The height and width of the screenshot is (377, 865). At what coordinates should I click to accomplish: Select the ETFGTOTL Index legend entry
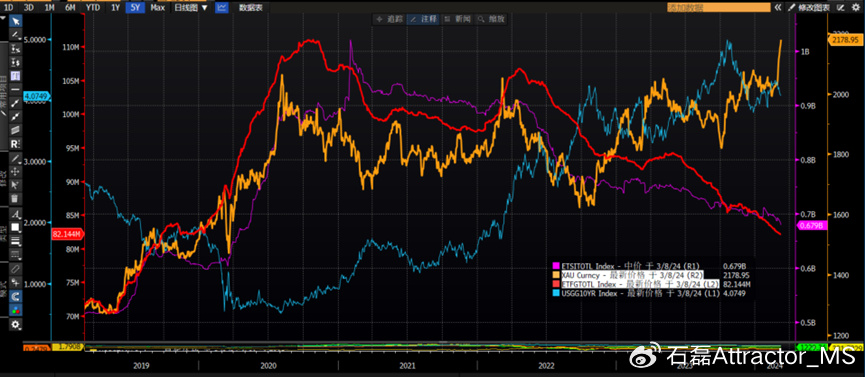tap(640, 284)
